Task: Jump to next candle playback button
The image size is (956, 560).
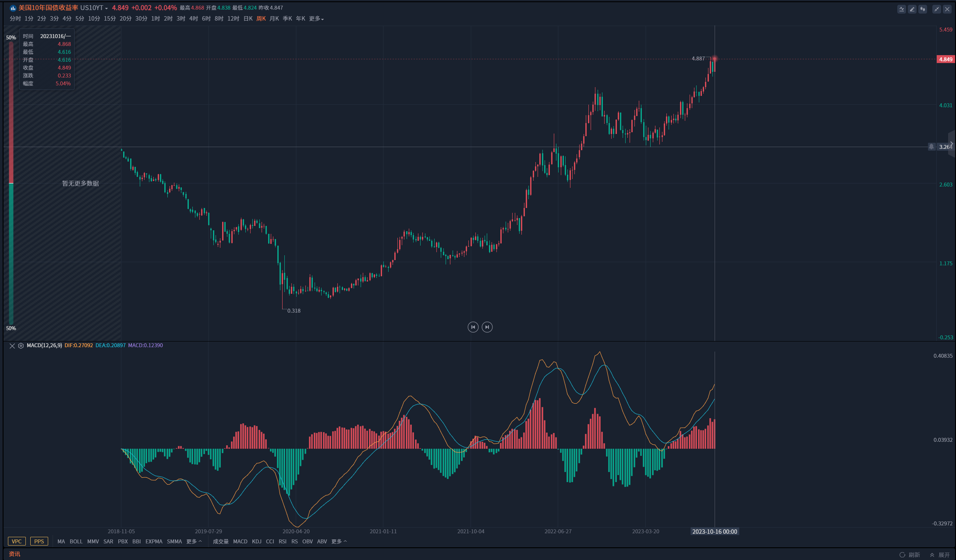Action: tap(487, 327)
